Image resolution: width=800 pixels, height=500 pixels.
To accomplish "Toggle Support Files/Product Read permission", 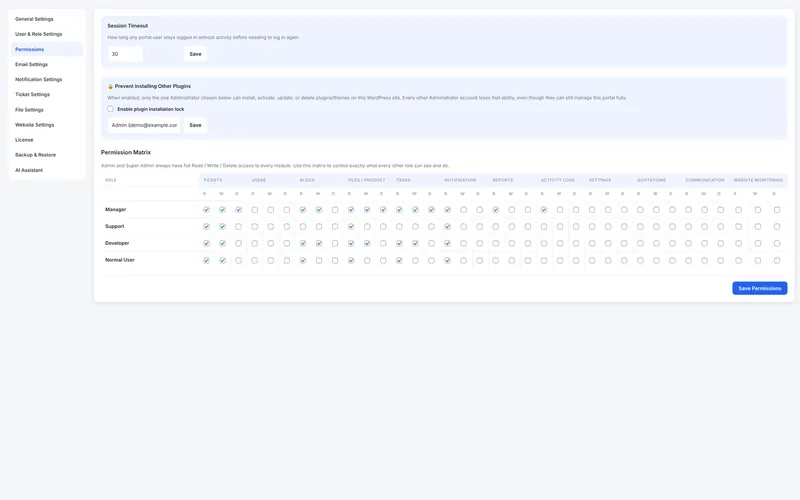I will (351, 227).
